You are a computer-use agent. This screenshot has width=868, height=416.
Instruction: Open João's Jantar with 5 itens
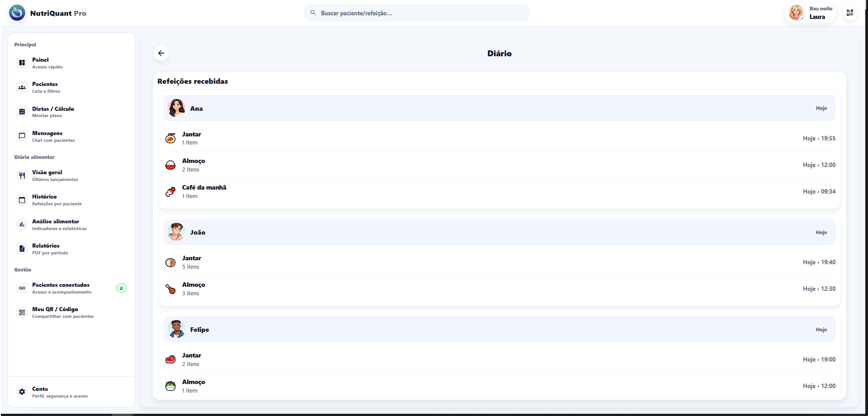coord(499,262)
